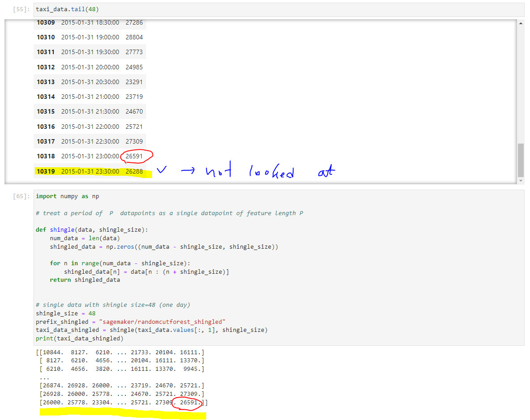Click the scrollbar down arrow in the output pane
Image resolution: width=530 pixels, height=420 pixels.
(x=521, y=180)
